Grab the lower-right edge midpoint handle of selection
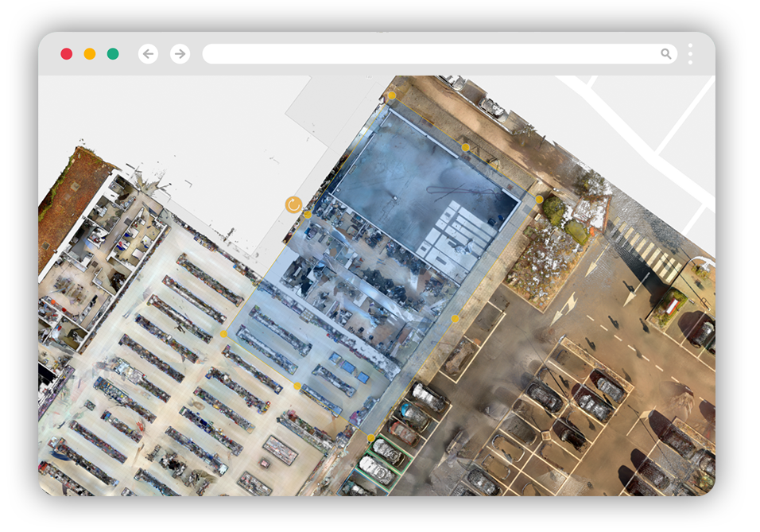Screen dimensions: 760x532 point(455,319)
